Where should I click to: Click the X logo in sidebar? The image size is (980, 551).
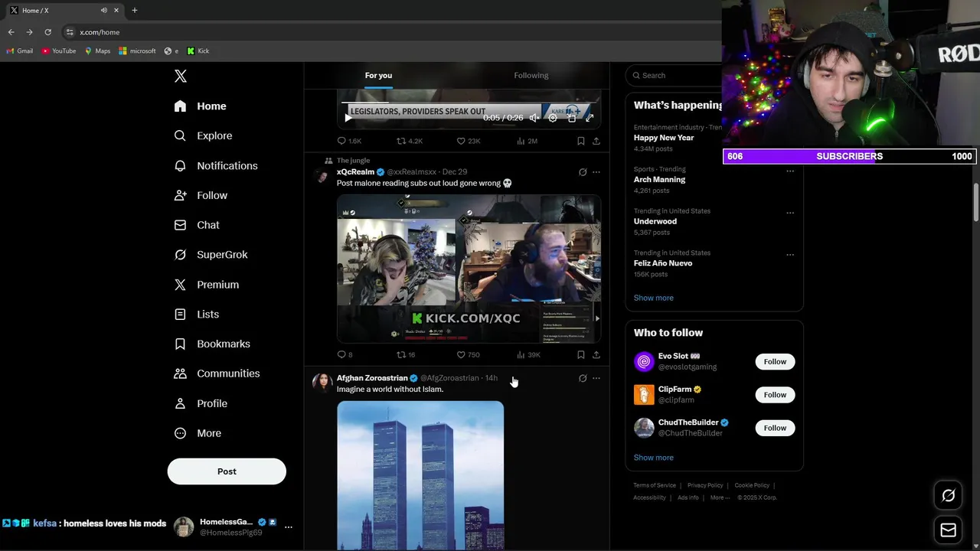pyautogui.click(x=181, y=76)
